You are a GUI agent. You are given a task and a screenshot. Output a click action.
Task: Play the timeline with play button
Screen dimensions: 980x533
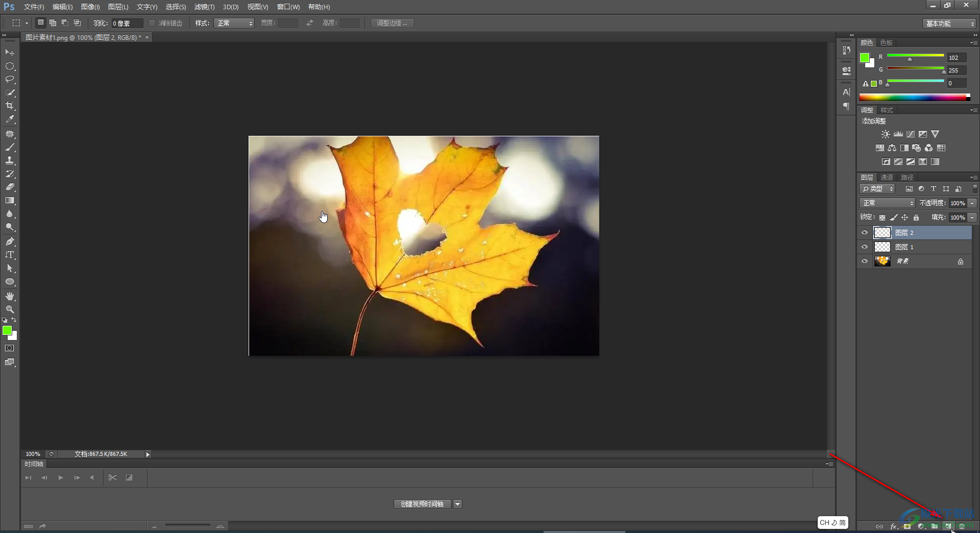tap(61, 478)
